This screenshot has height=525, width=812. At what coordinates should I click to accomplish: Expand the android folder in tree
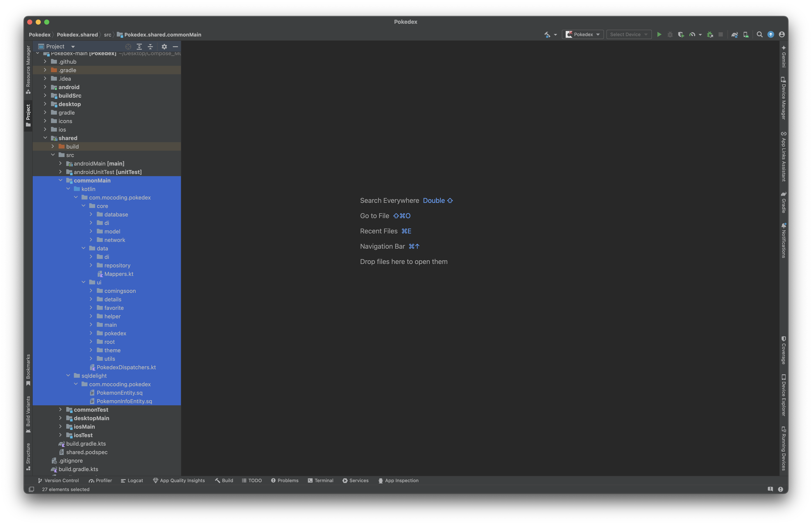click(x=45, y=87)
